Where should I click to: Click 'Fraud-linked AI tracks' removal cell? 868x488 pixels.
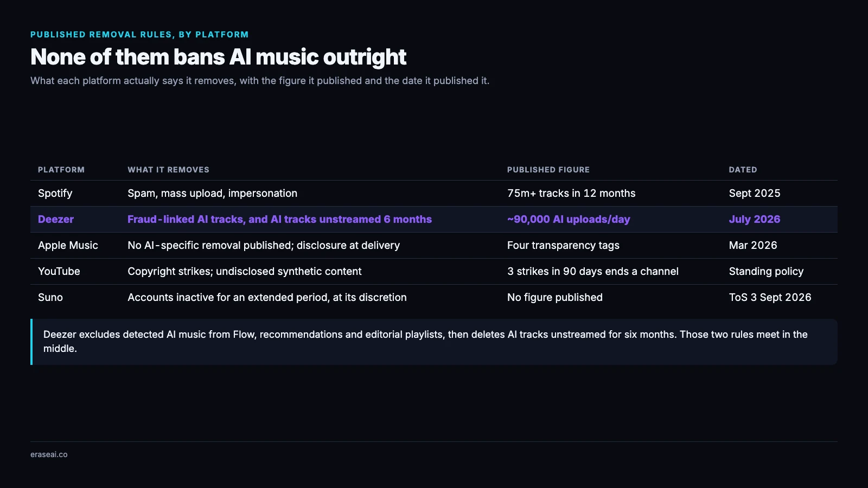point(279,219)
